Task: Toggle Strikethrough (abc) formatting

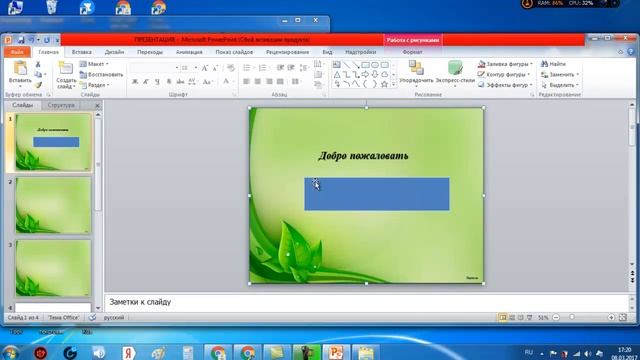Action: pyautogui.click(x=180, y=82)
